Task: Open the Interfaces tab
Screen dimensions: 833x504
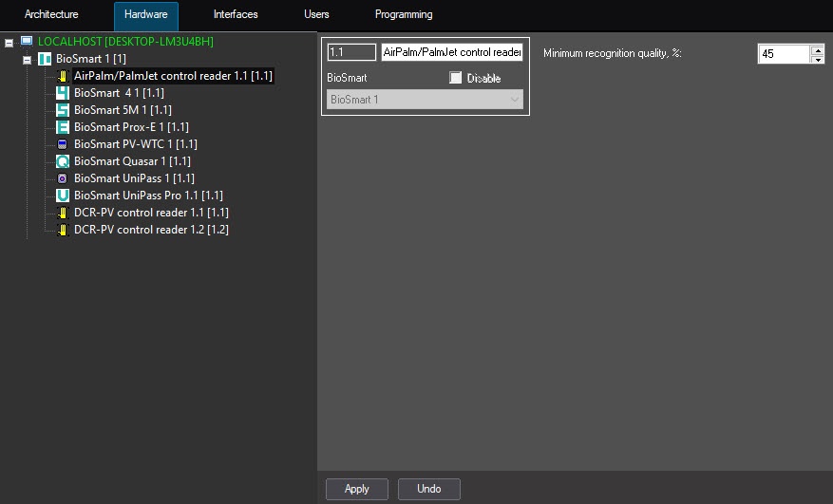Action: (x=236, y=14)
